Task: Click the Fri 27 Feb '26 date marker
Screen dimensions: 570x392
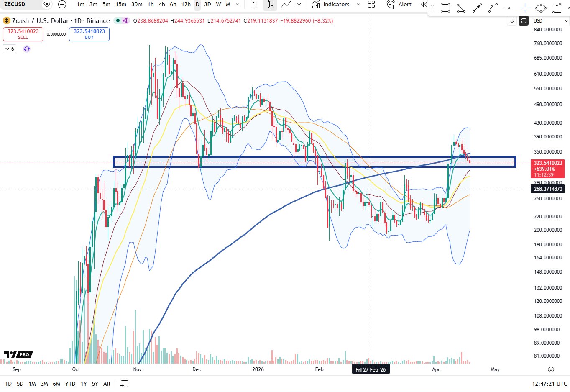Action: click(371, 369)
